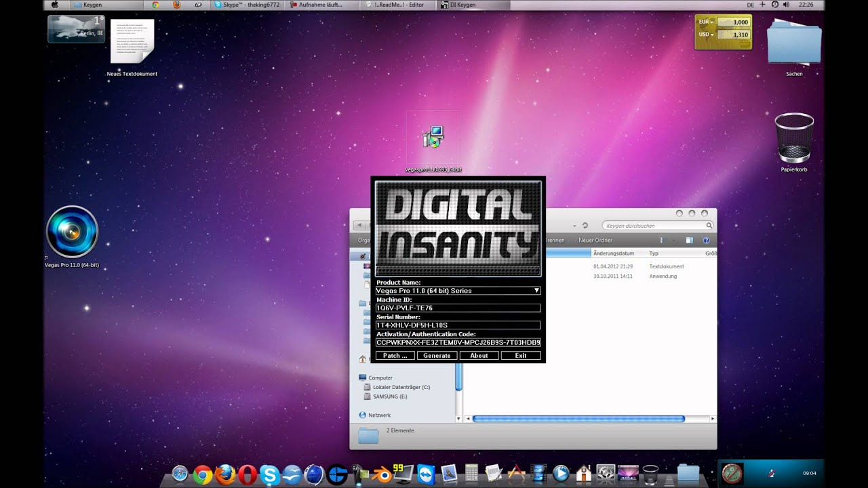
Task: Click the horizontal scrollbar in Explorer
Action: coord(578,419)
